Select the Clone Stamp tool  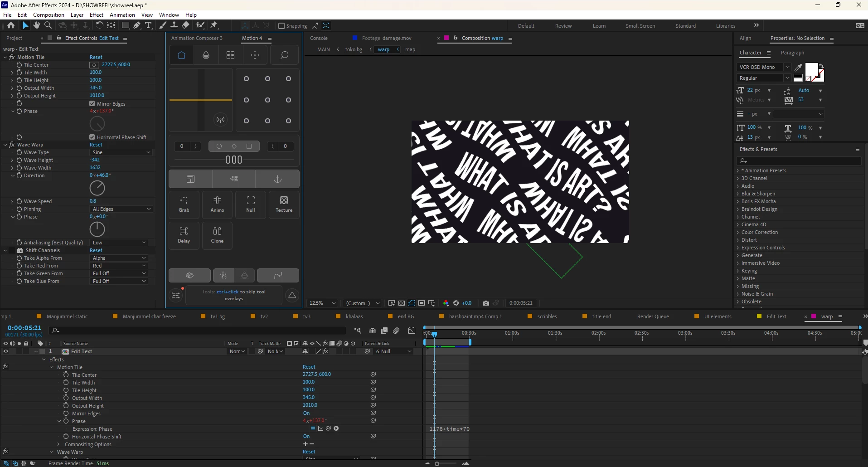(x=174, y=25)
